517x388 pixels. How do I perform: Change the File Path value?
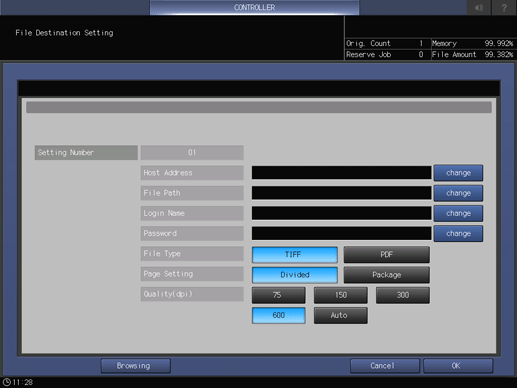[x=458, y=193]
